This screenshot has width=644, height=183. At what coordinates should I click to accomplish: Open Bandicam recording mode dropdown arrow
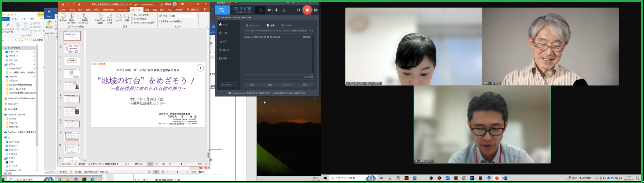coord(228,10)
